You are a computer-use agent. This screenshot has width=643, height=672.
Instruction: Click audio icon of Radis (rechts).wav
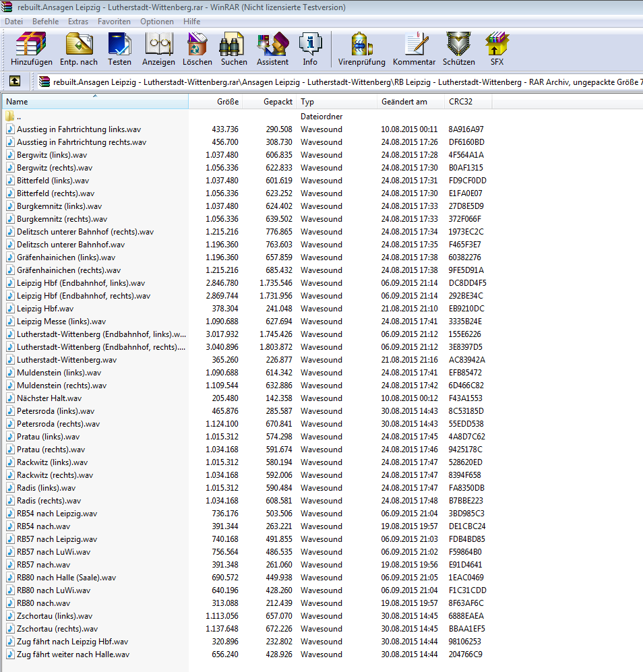point(10,500)
